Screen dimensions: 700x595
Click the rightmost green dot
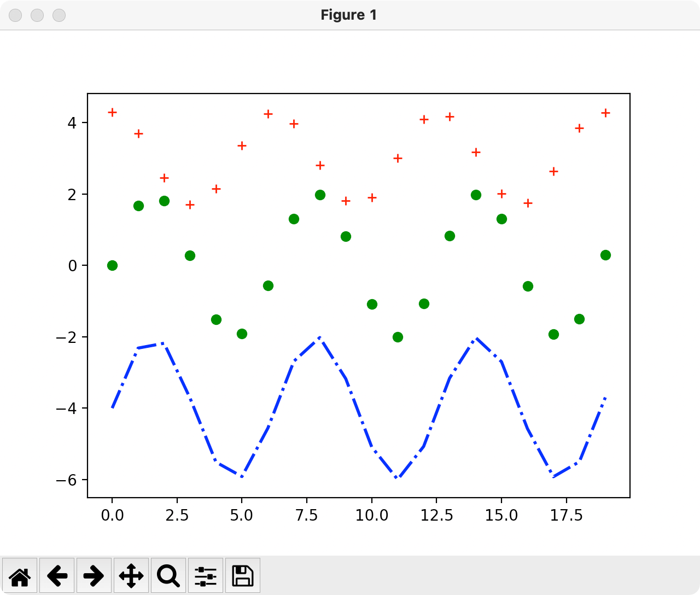point(605,255)
